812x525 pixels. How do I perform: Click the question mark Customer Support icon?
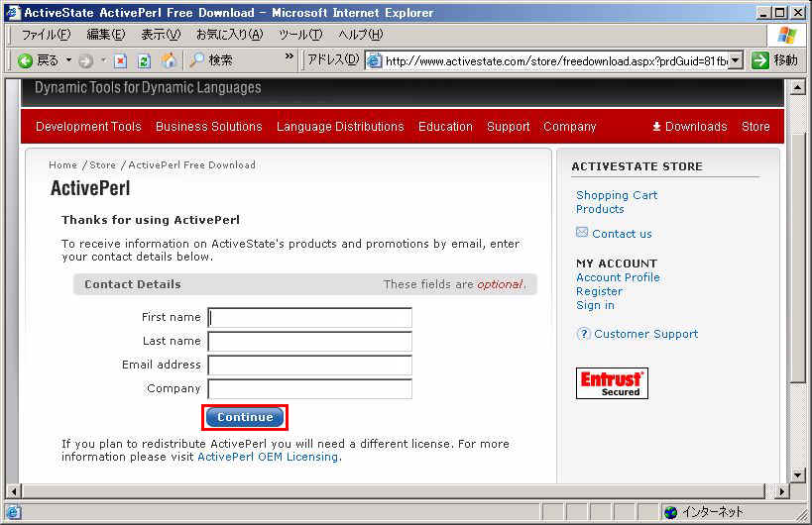pyautogui.click(x=583, y=334)
